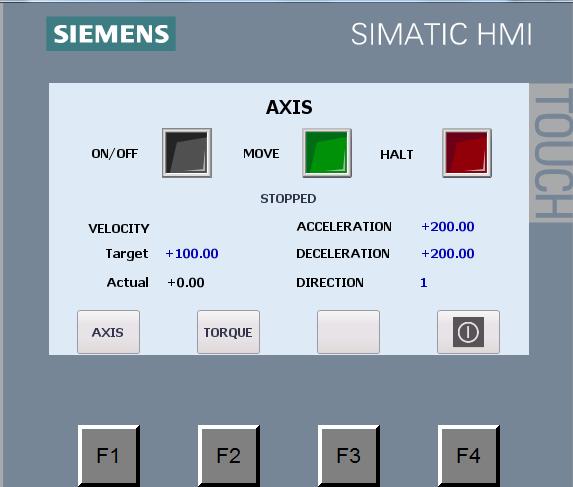Viewport: 573px width, 487px height.
Task: Click the Actual velocity value +0.00
Action: pyautogui.click(x=186, y=282)
